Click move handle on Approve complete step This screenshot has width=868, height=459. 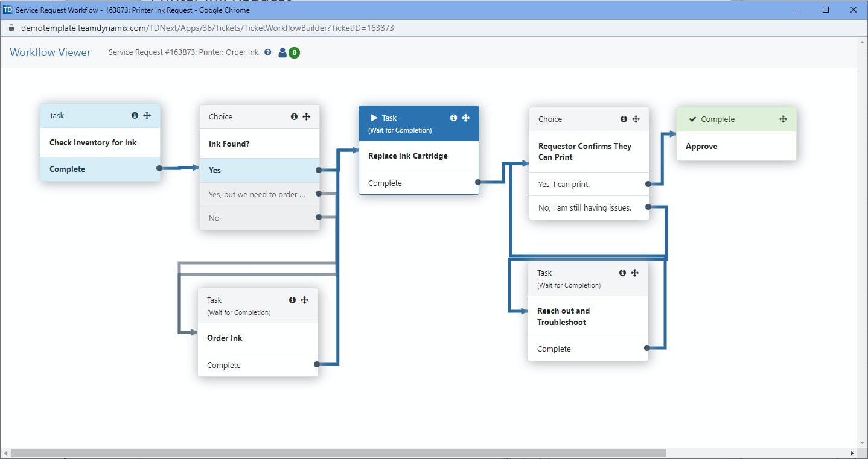(783, 119)
